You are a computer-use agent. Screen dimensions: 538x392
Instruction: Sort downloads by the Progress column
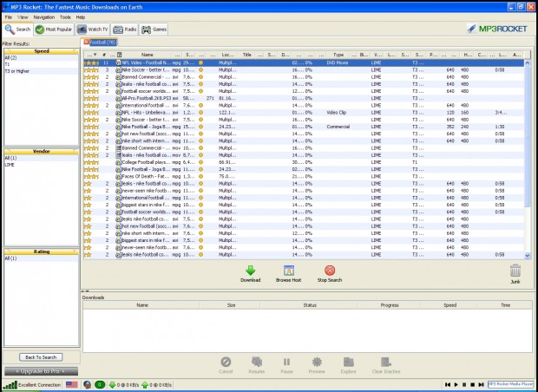click(x=390, y=305)
